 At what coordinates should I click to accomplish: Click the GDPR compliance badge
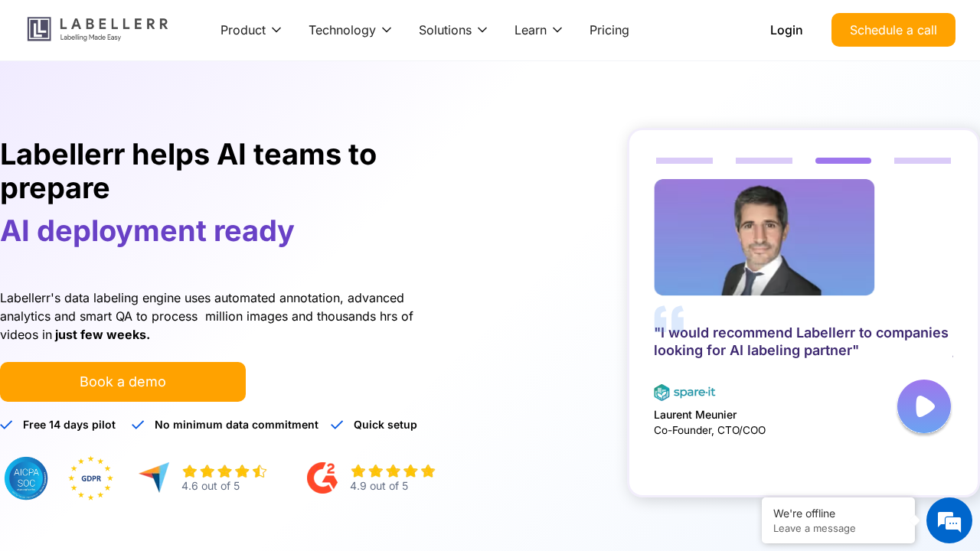click(x=90, y=478)
